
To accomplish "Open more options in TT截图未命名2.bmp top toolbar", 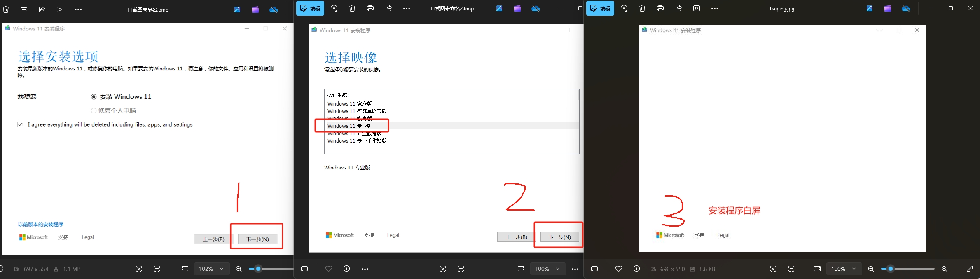I will coord(407,8).
